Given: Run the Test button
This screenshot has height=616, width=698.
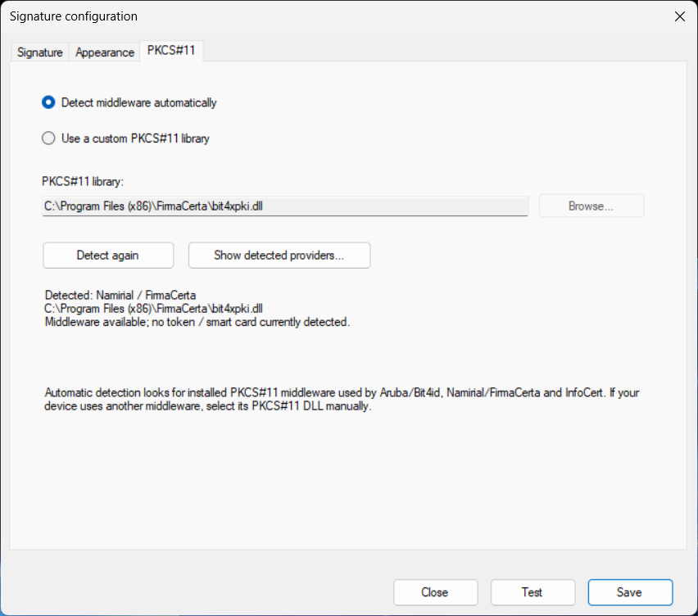Looking at the screenshot, I should (533, 592).
